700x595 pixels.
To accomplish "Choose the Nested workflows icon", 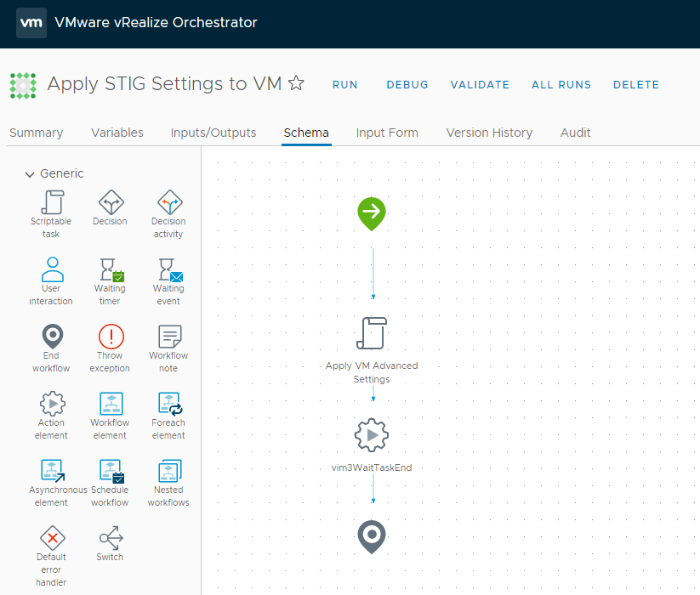I will point(168,471).
